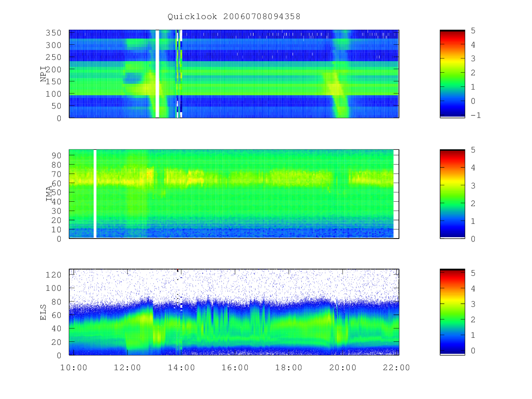Click the 20:00 time axis label
This screenshot has width=532, height=399.
point(342,368)
